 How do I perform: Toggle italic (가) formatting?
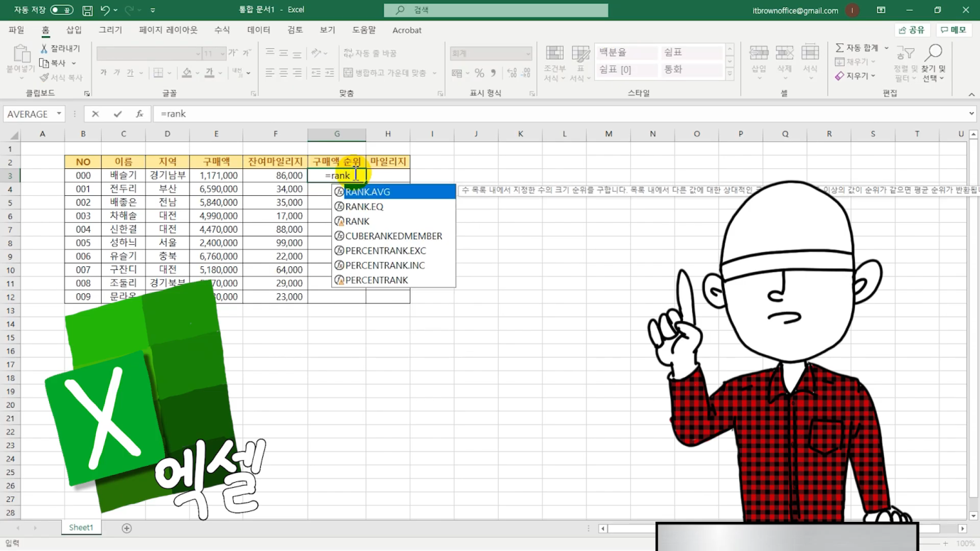pyautogui.click(x=117, y=73)
